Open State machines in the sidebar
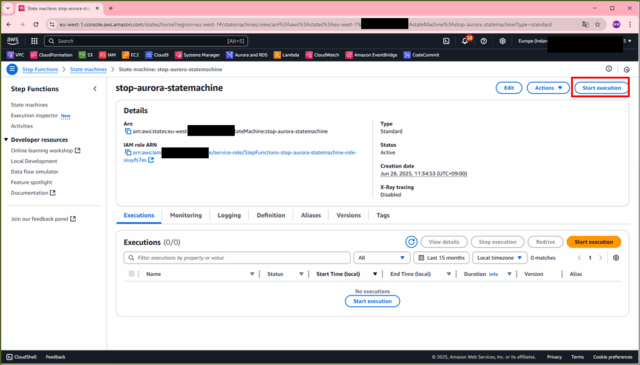The image size is (640, 365). [x=29, y=105]
